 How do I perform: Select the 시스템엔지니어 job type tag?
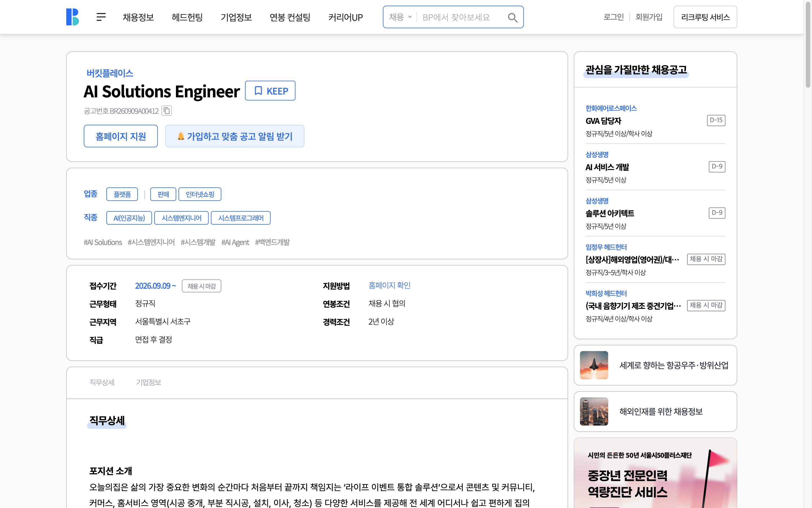tap(182, 218)
